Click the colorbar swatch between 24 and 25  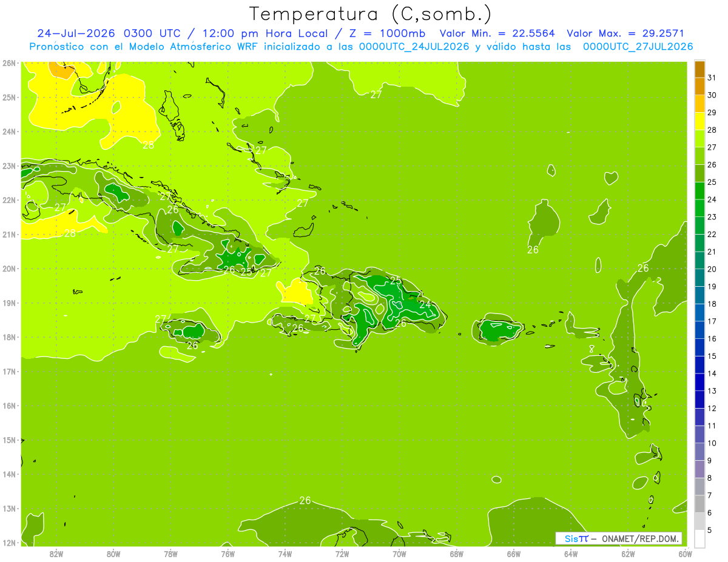click(699, 191)
